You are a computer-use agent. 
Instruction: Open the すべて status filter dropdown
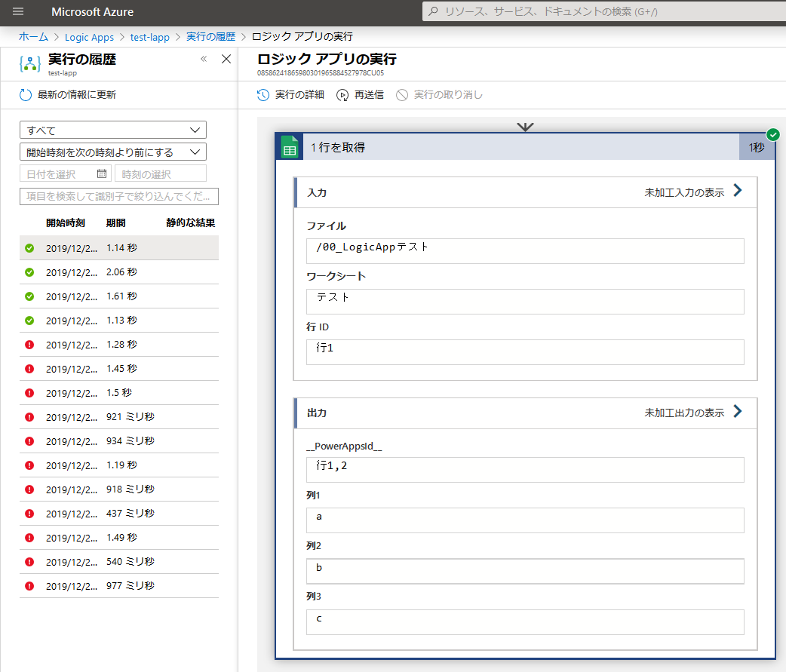pyautogui.click(x=113, y=130)
